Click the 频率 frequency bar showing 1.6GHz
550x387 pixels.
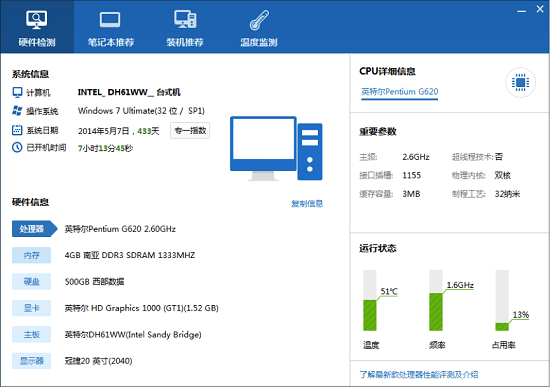pos(436,300)
